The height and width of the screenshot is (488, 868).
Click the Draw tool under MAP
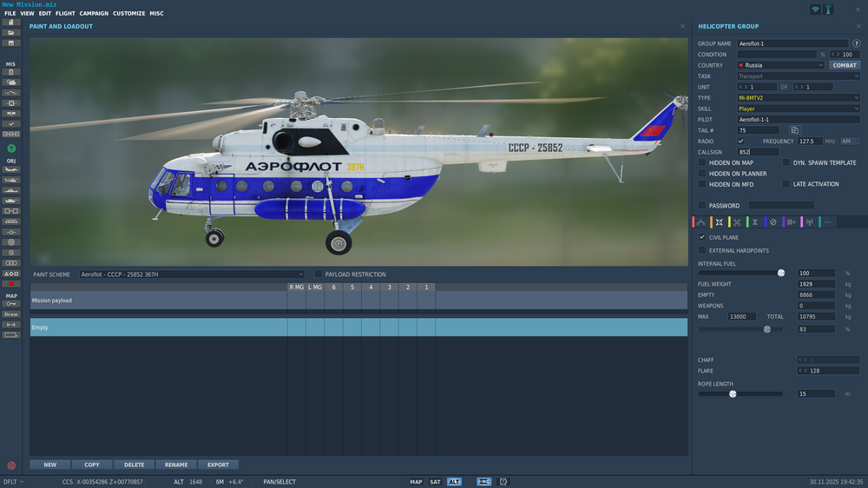11,314
